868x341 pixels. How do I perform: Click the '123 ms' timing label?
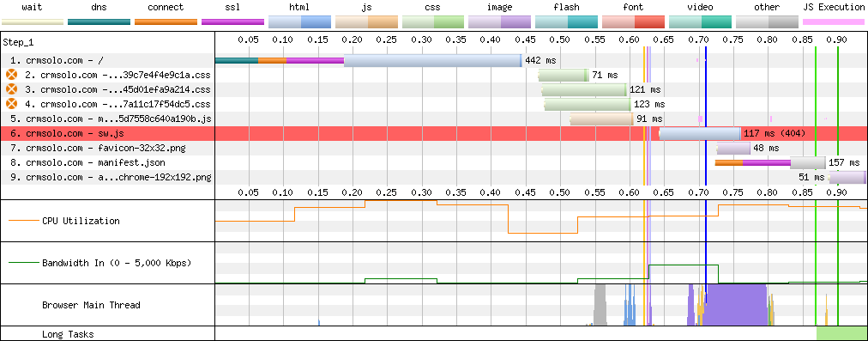pyautogui.click(x=648, y=104)
